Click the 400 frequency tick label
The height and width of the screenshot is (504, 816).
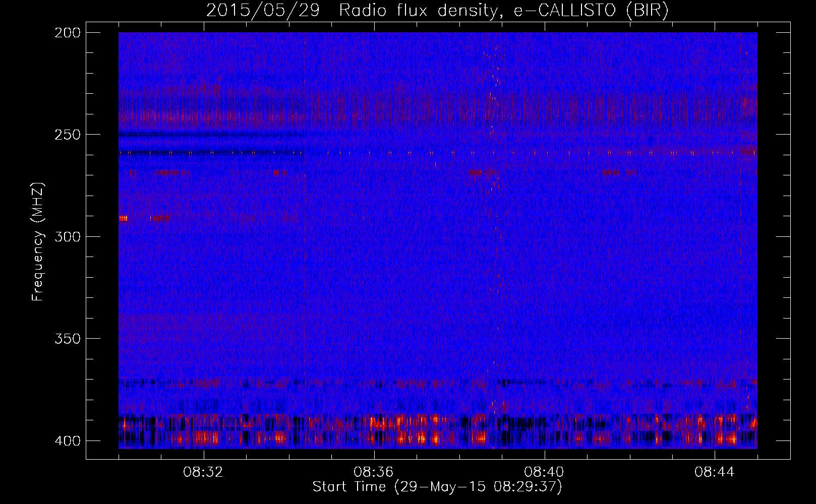click(x=68, y=441)
